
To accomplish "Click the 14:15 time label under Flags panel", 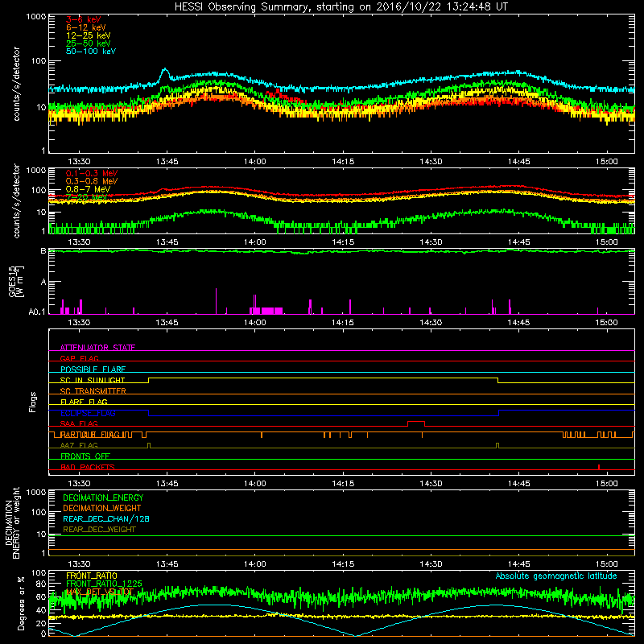I will click(x=343, y=484).
